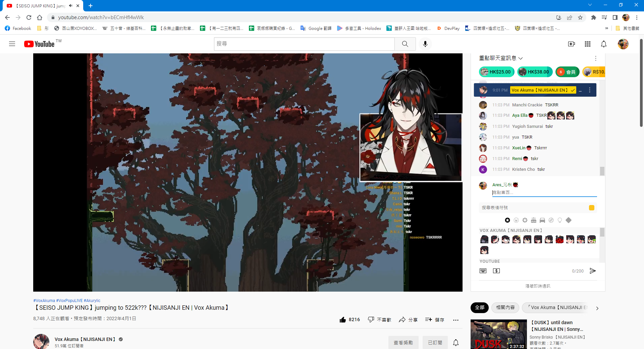Show next filter chips with the arrow
The width and height of the screenshot is (644, 349).
click(597, 308)
